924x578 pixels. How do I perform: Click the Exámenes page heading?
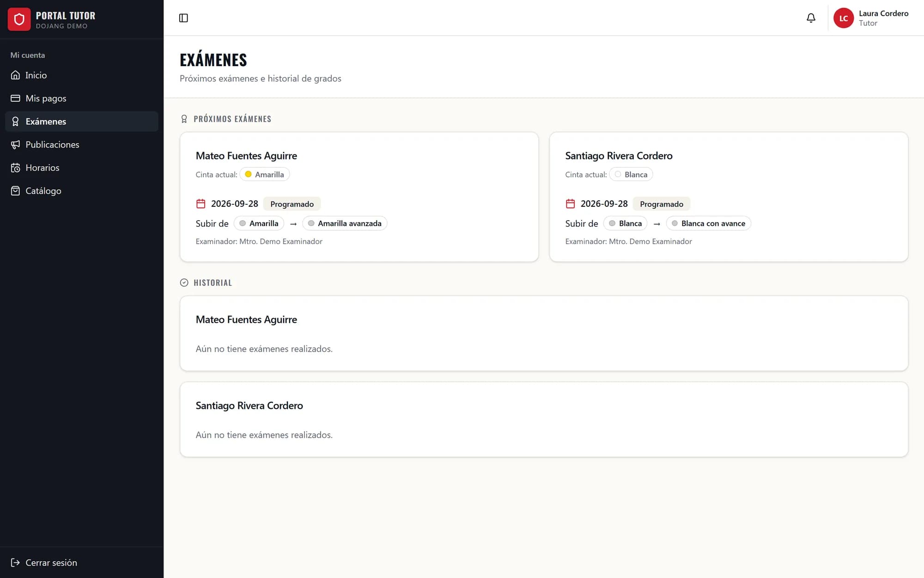pos(213,60)
